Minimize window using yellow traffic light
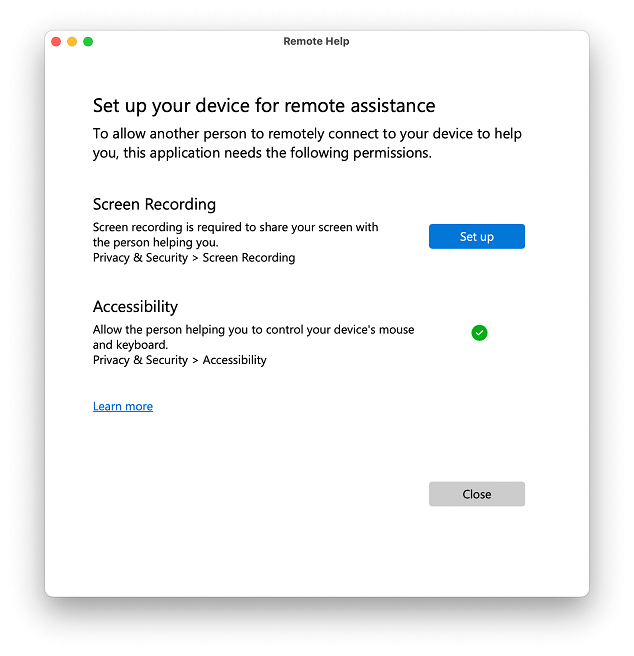634x656 pixels. 72,42
